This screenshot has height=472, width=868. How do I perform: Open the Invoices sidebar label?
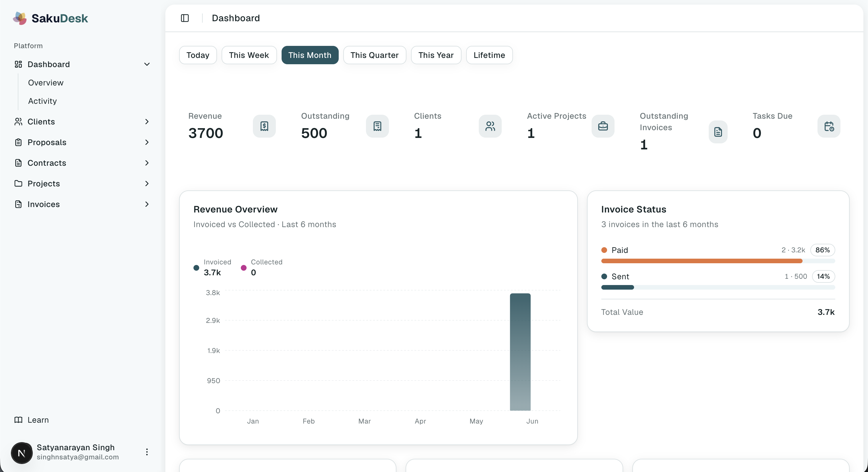coord(43,204)
